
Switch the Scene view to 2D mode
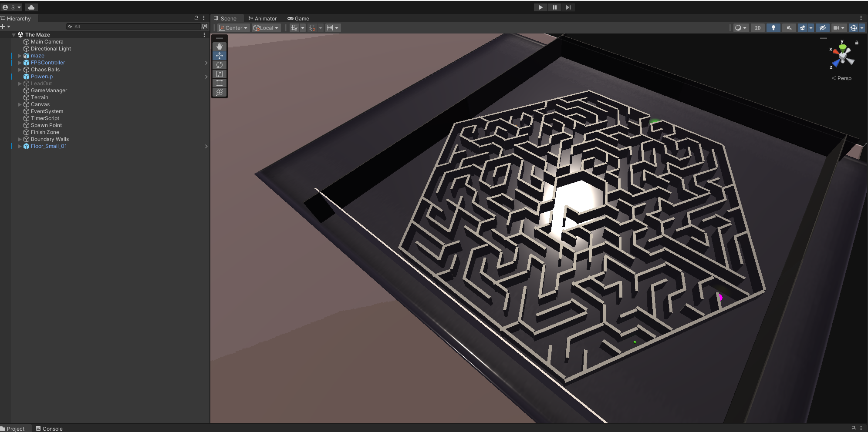[x=758, y=27]
